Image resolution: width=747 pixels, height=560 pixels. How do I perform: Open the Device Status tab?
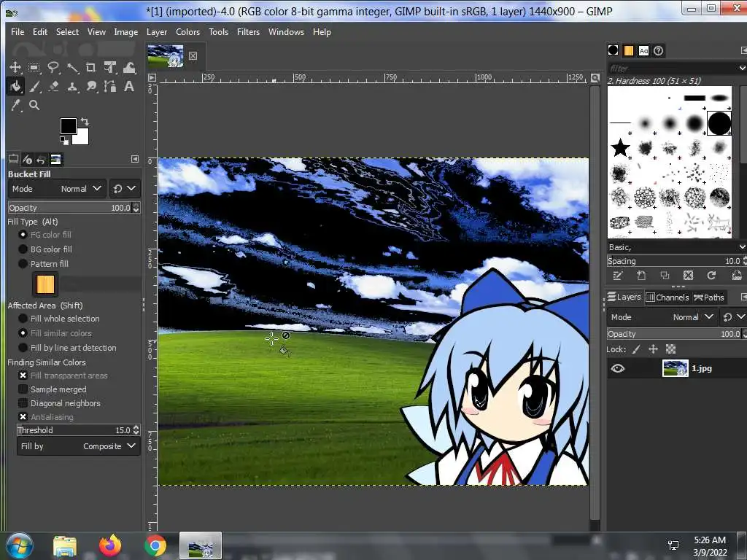pyautogui.click(x=28, y=159)
